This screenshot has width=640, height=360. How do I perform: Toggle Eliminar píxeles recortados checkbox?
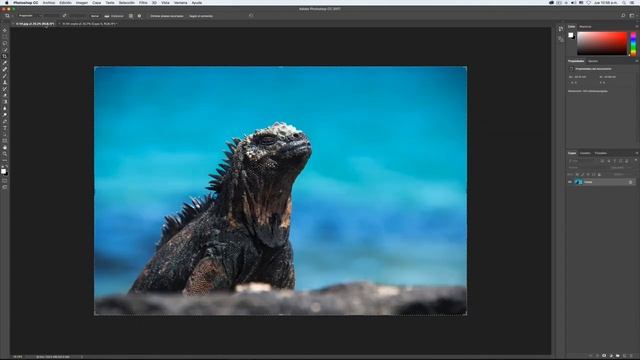point(167,16)
